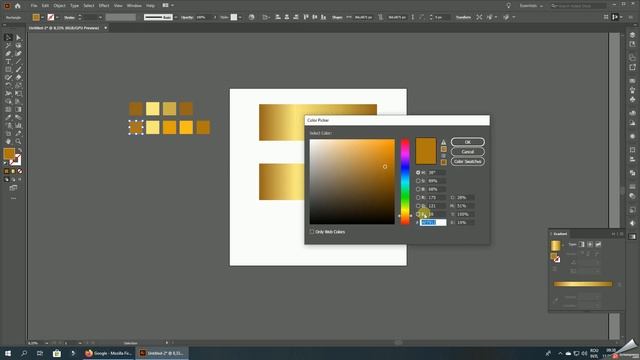Open the graphic Style dropdown
The image size is (640, 360).
(240, 18)
